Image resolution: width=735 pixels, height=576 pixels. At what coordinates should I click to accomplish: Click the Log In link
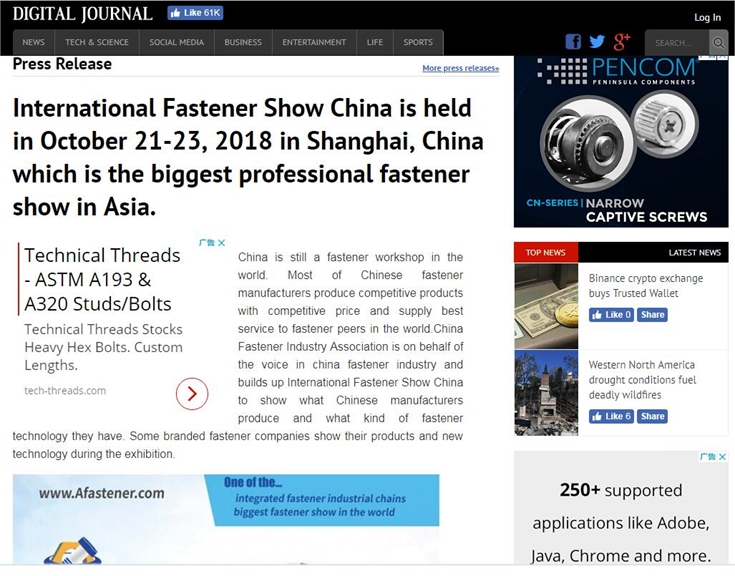(x=707, y=17)
